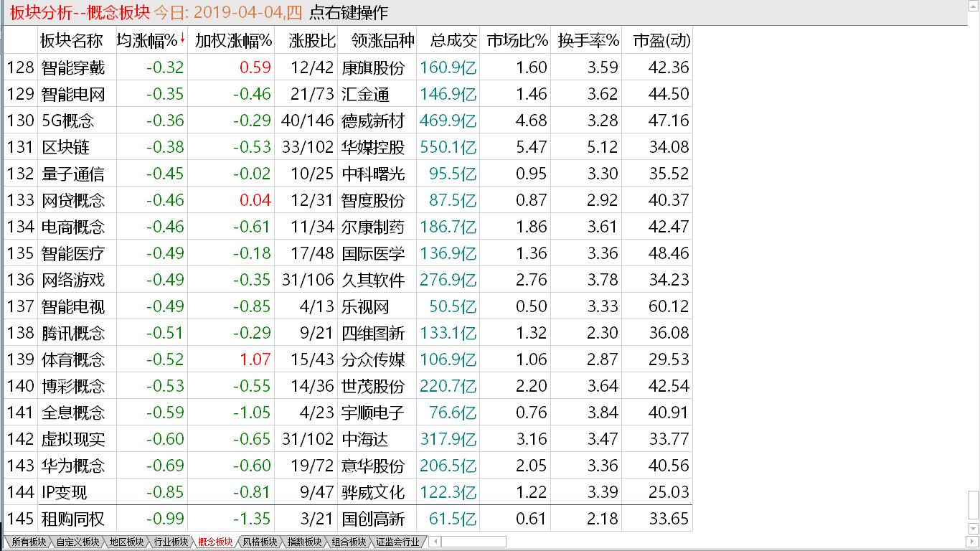Viewport: 980px width, 551px height.
Task: Click horizontal scrollbar left arrow near tabs
Action: coord(435,542)
